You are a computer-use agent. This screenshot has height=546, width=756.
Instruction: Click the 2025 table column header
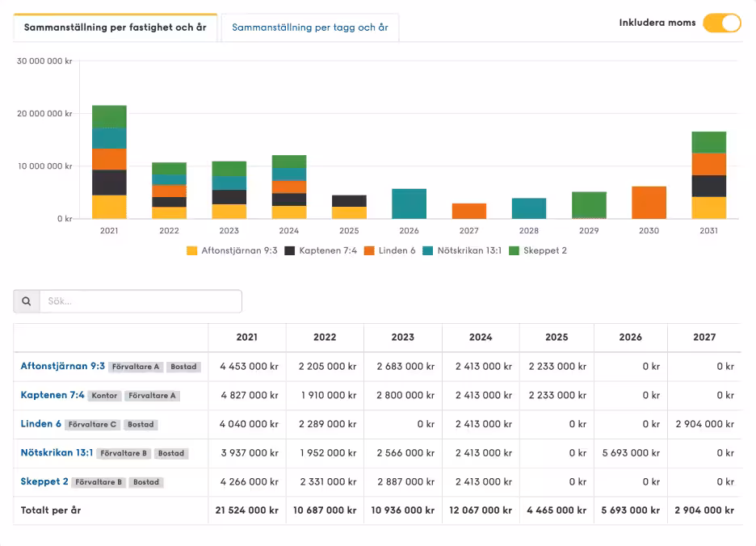pyautogui.click(x=556, y=337)
